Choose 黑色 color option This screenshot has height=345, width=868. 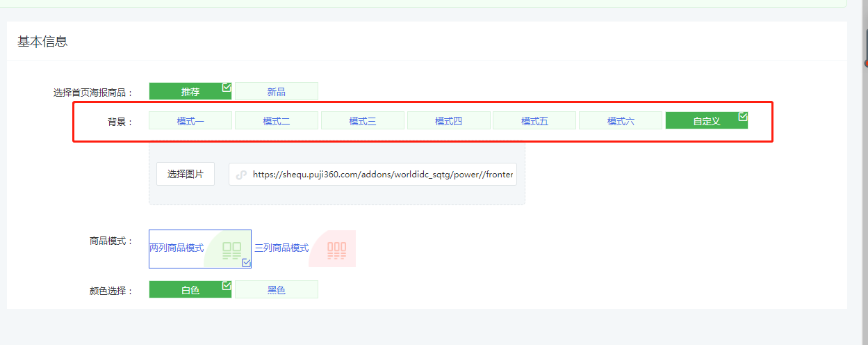point(277,289)
